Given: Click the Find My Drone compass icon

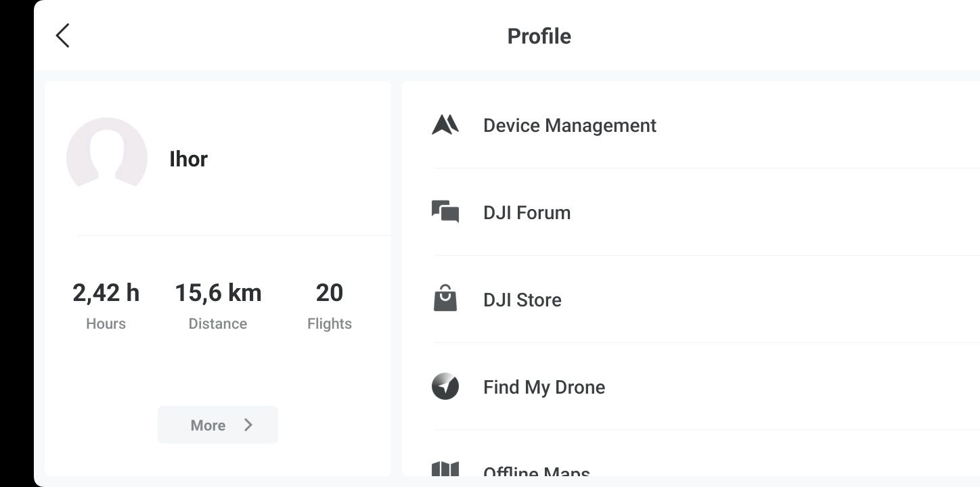Looking at the screenshot, I should click(445, 386).
